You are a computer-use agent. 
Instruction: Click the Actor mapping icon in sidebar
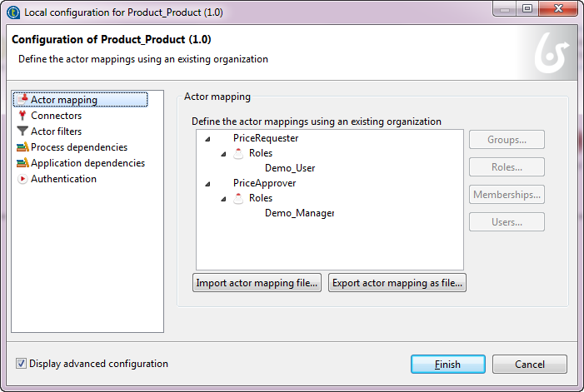tap(22, 100)
